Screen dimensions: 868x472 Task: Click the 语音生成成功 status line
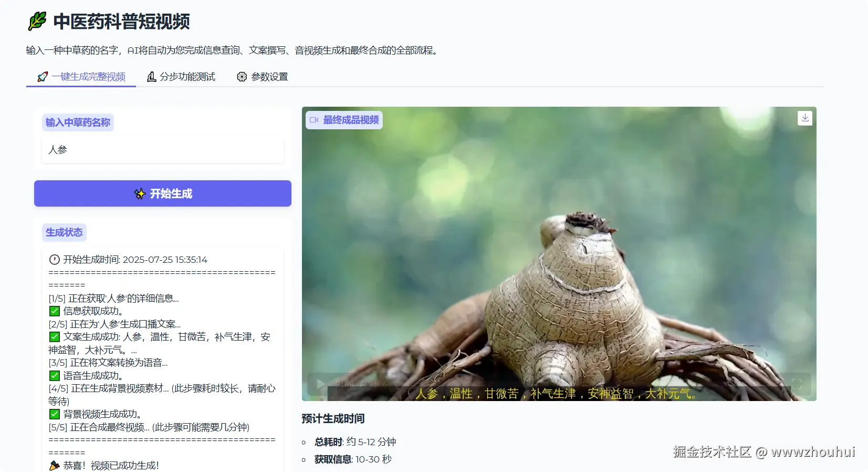point(86,376)
